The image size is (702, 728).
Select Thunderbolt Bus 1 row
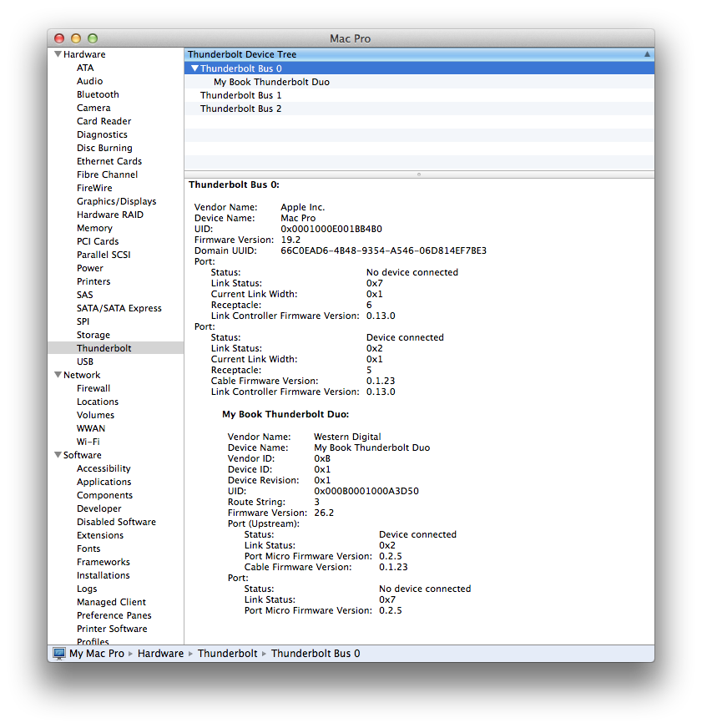click(419, 95)
